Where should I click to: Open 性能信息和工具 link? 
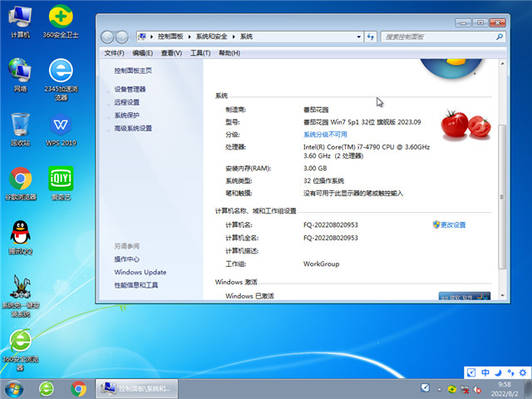click(136, 285)
